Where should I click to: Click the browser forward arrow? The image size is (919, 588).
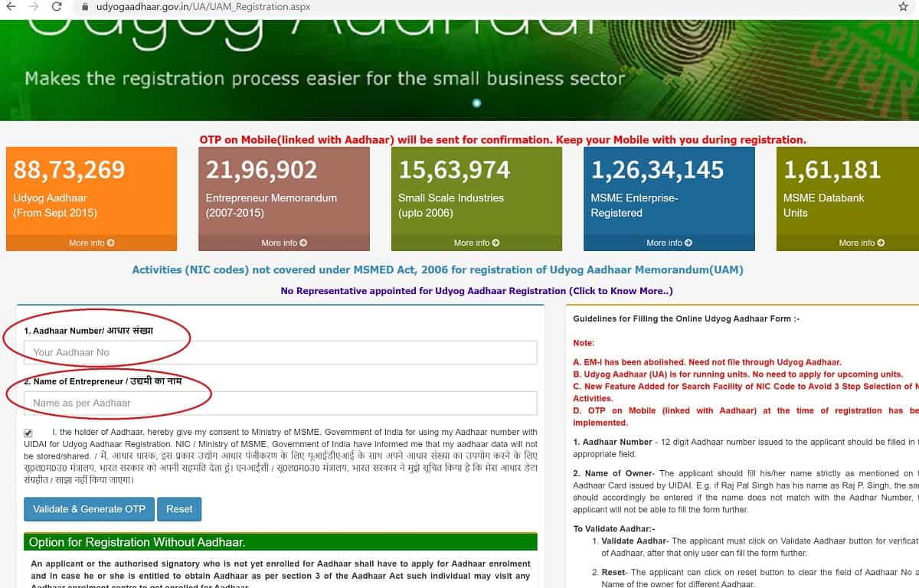pyautogui.click(x=34, y=7)
